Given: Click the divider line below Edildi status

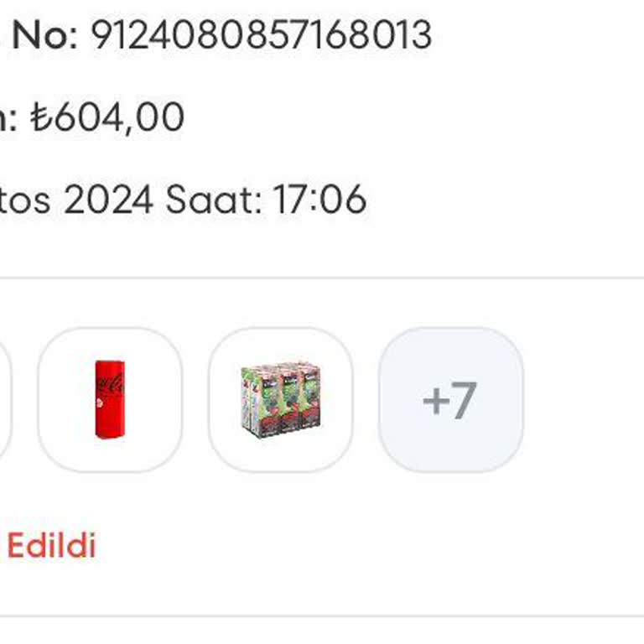Looking at the screenshot, I should point(322,616).
